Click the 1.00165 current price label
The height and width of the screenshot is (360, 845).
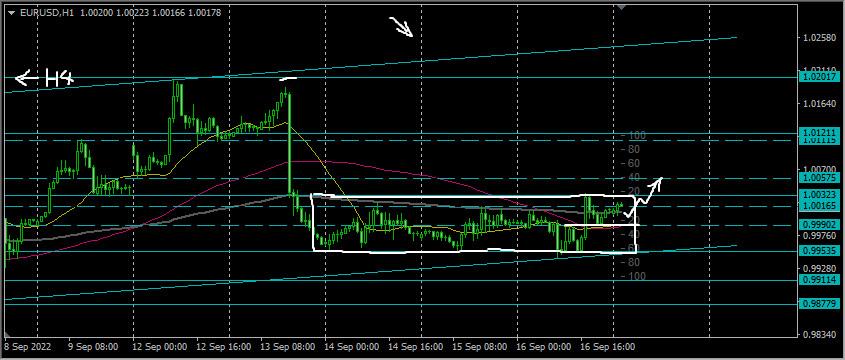click(818, 206)
